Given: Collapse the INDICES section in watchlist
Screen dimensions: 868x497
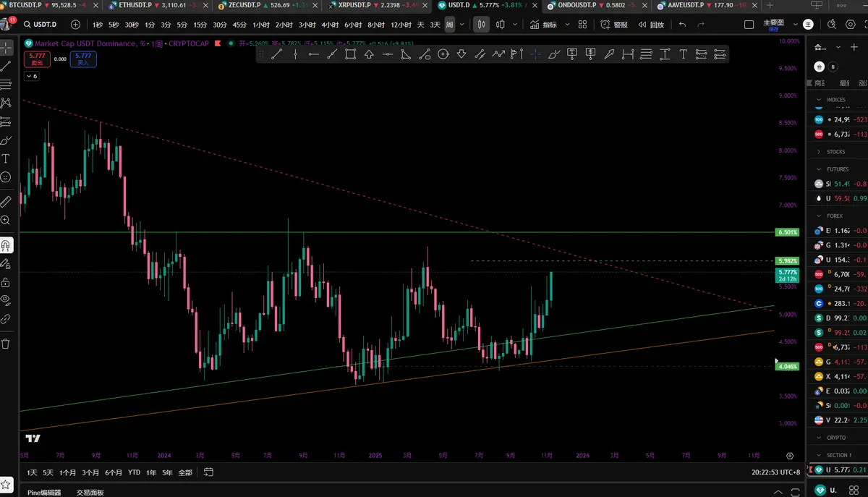Looking at the screenshot, I should pyautogui.click(x=819, y=100).
